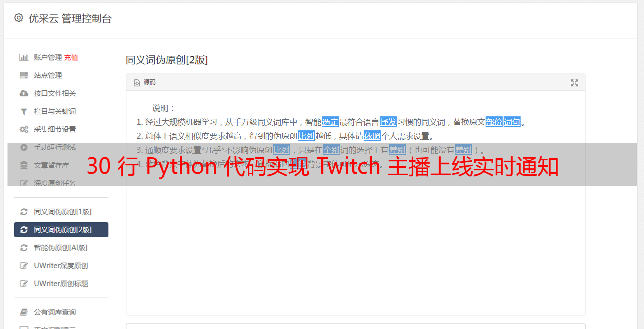Click the edit icon next to UWriter原创标题
The width and height of the screenshot is (644, 329).
tap(23, 284)
